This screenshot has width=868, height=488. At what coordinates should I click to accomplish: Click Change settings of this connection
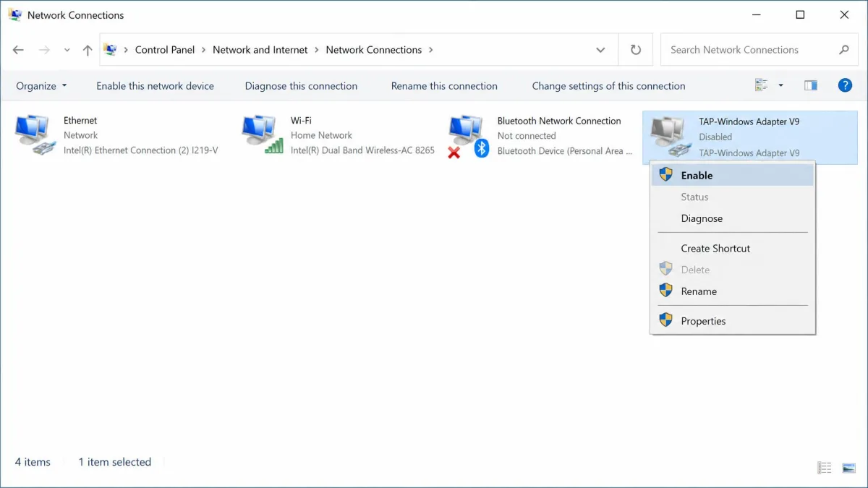pyautogui.click(x=608, y=85)
